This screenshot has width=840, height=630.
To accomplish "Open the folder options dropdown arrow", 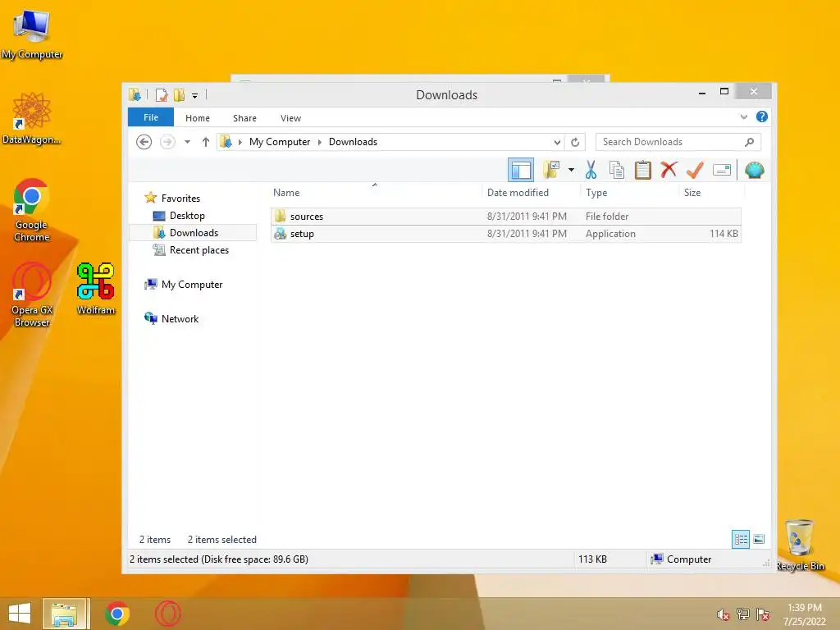I will click(571, 171).
